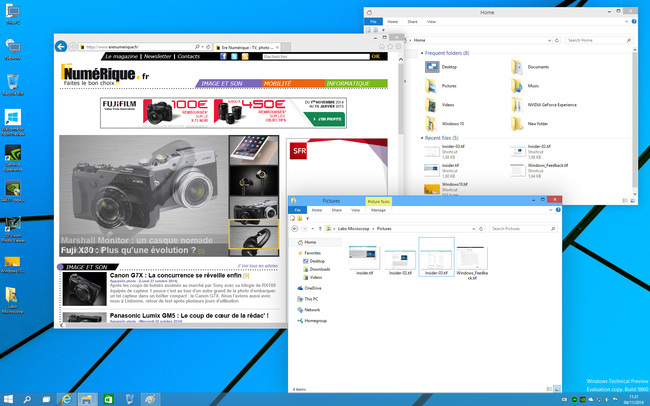The image size is (650, 406).
Task: Open the Panasonic Lumix GM5 article headline
Action: (189, 316)
